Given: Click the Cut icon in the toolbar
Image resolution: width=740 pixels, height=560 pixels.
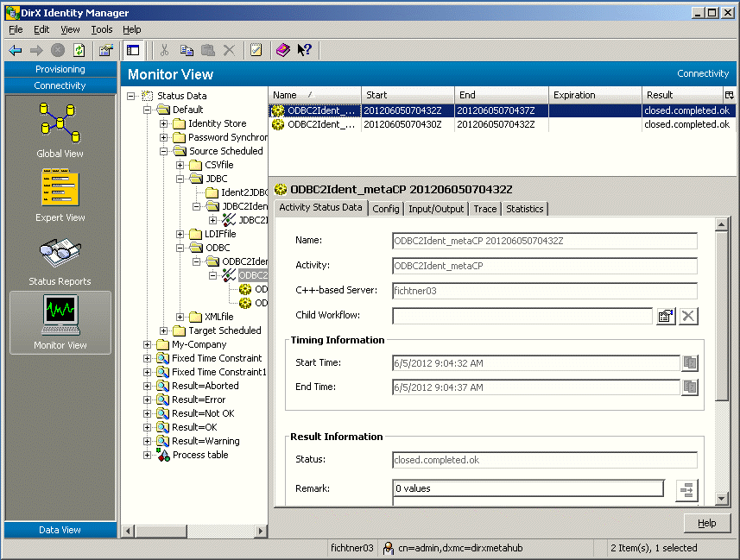Looking at the screenshot, I should tap(163, 49).
